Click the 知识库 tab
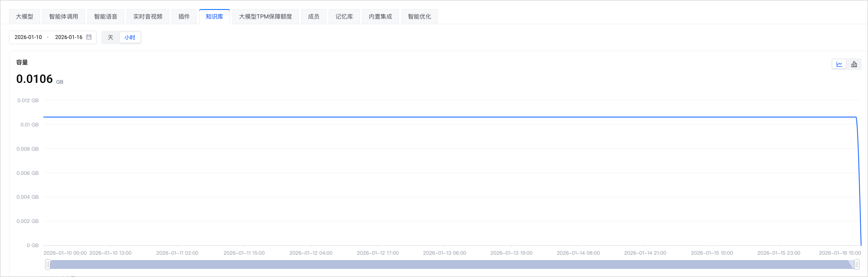This screenshot has width=868, height=277. (214, 17)
